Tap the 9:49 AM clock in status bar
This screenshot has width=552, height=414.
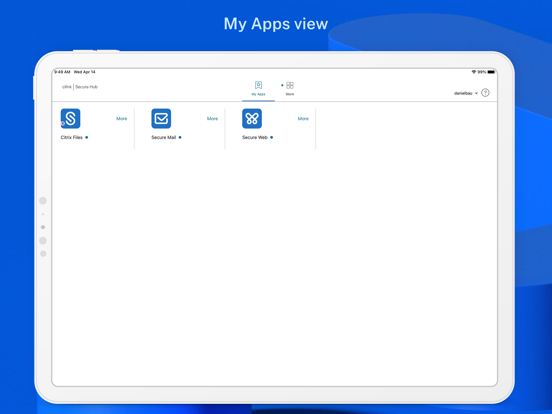click(x=62, y=72)
